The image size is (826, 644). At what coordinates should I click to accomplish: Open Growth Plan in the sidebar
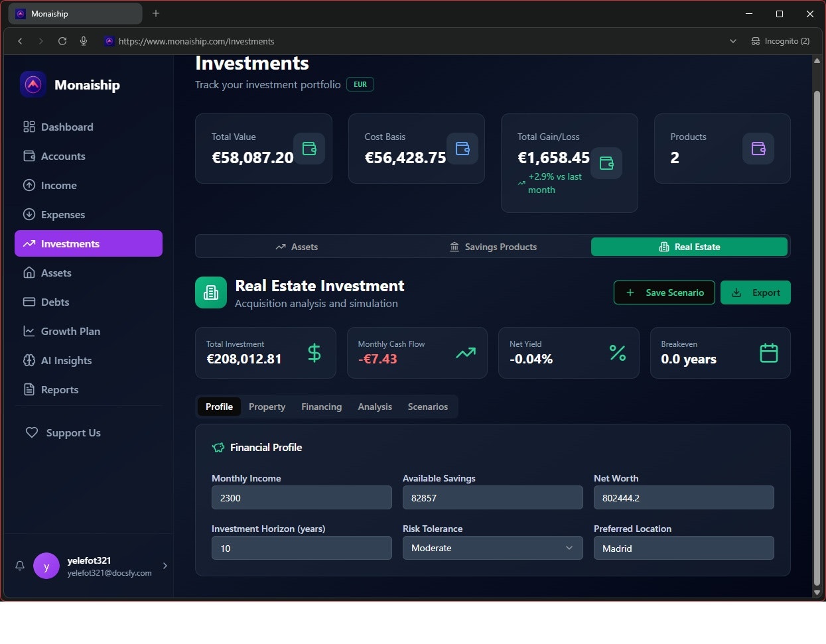(x=88, y=331)
